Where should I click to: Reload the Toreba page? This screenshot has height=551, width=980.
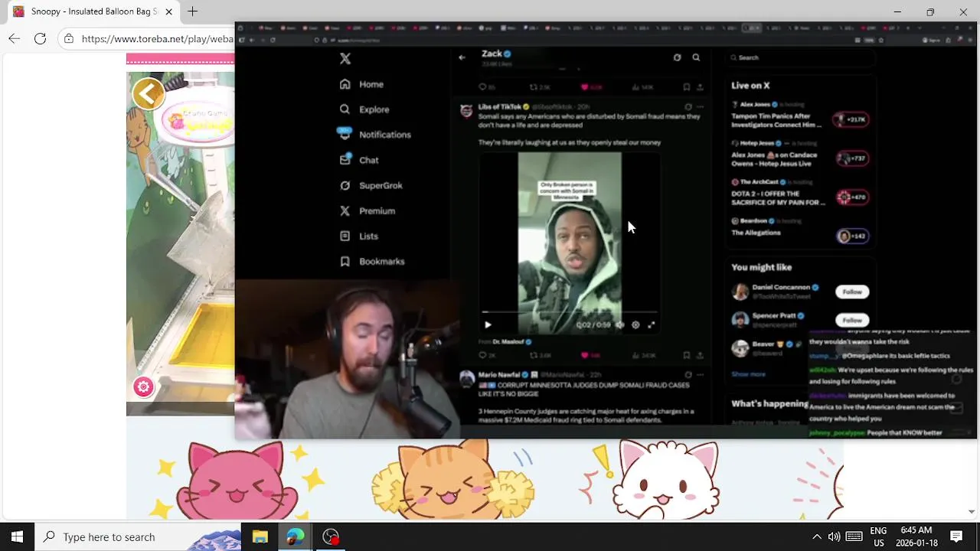tap(41, 38)
